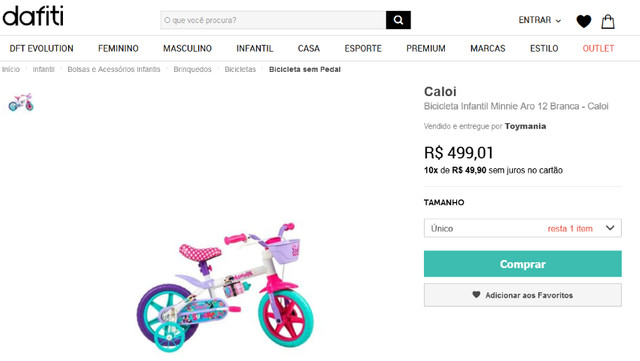640x361 pixels.
Task: Click the green Comprar button
Action: click(x=522, y=264)
